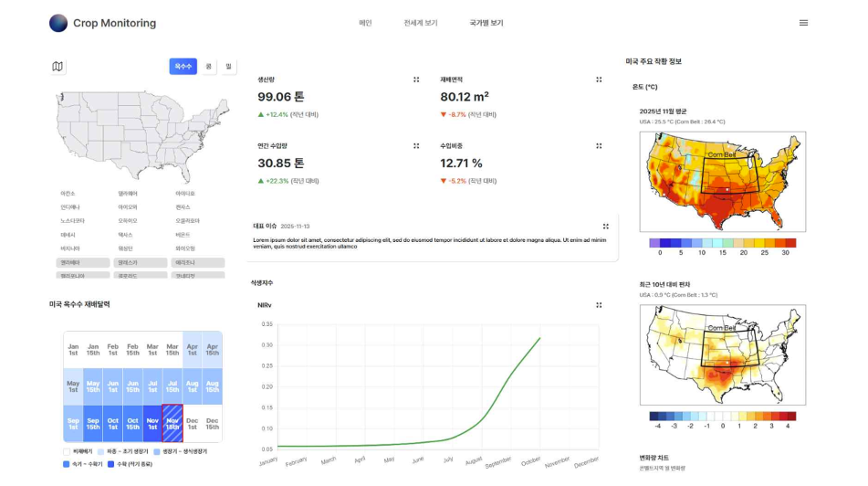The height and width of the screenshot is (486, 868).
Task: Select the 텍사스 state link
Action: (x=125, y=235)
